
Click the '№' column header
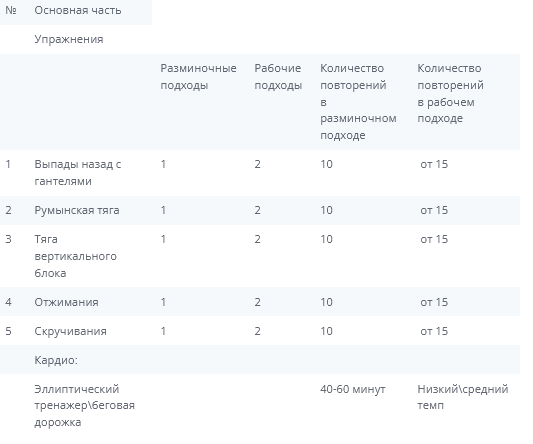11,10
